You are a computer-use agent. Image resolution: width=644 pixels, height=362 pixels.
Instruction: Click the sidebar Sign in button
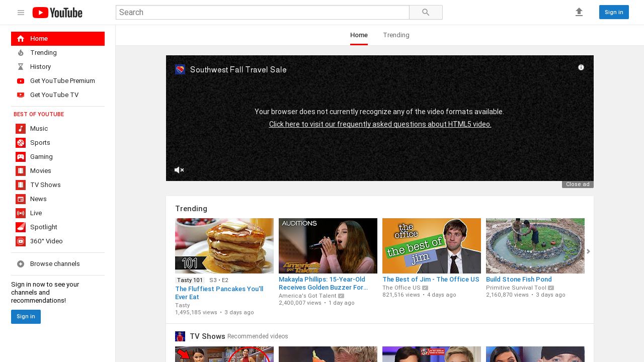coord(26,317)
